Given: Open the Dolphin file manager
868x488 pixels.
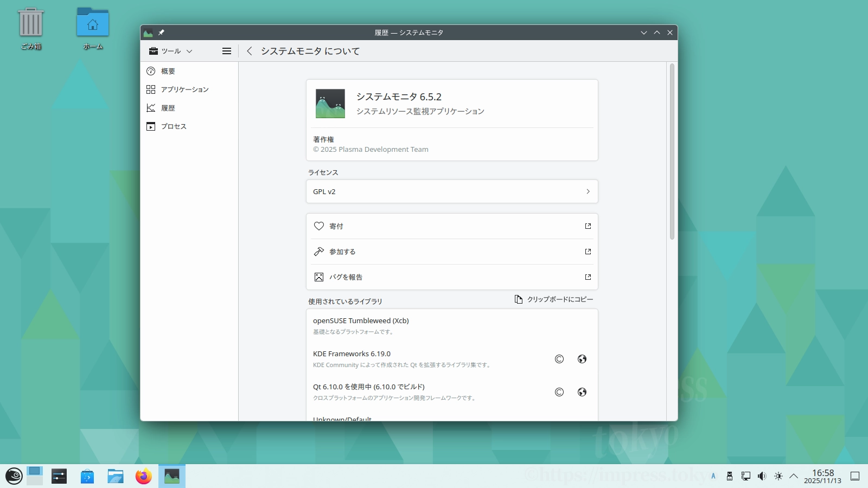Looking at the screenshot, I should tap(116, 476).
